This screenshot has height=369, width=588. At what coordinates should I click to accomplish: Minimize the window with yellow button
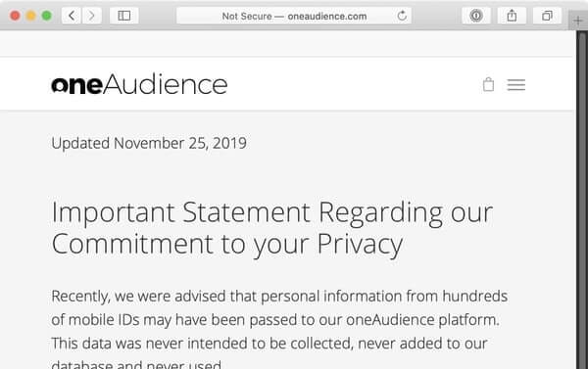tap(30, 16)
